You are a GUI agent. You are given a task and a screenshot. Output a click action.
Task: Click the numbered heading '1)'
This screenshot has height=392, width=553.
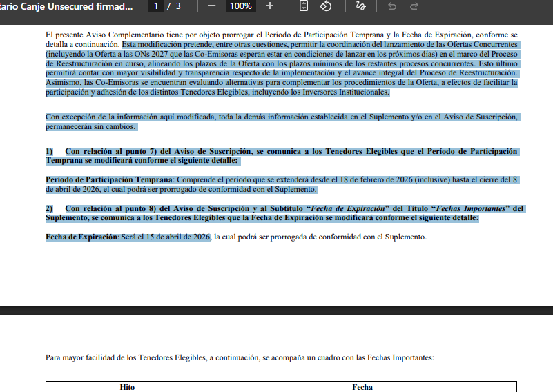tap(49, 151)
